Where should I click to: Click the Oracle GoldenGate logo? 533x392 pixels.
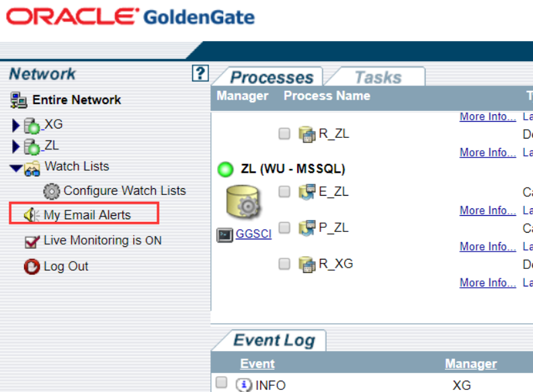point(130,17)
